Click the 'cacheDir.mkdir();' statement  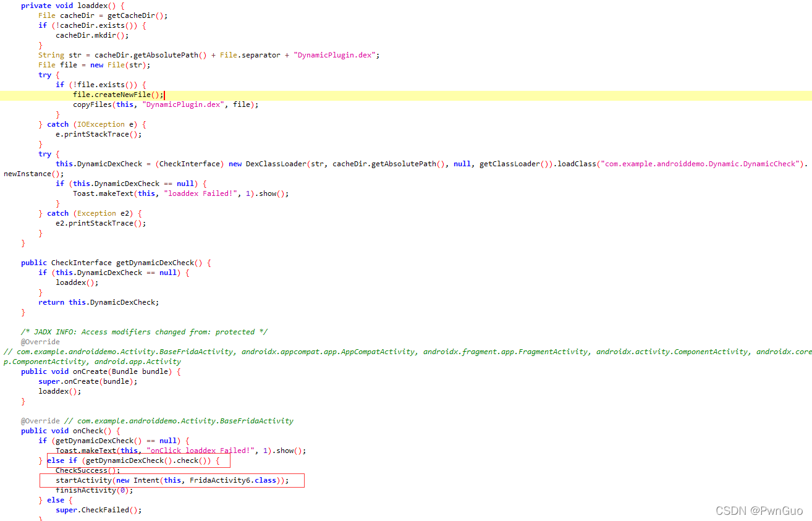click(x=92, y=35)
